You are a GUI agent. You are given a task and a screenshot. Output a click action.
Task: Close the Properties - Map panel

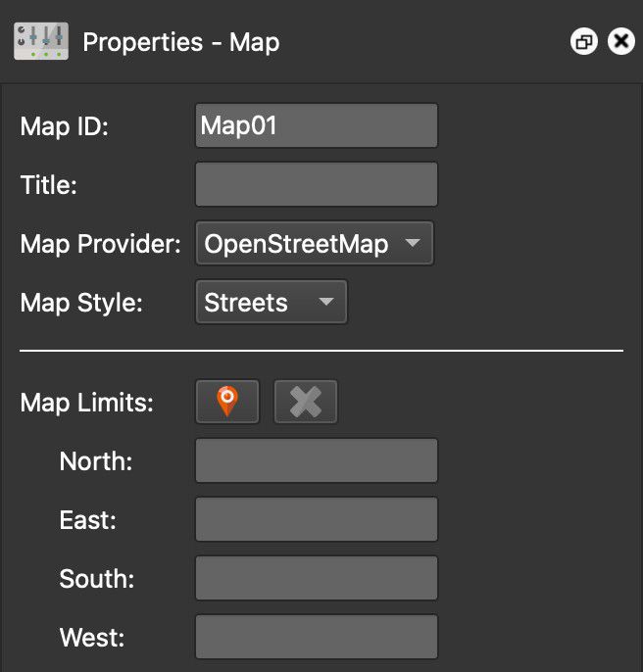click(x=621, y=41)
